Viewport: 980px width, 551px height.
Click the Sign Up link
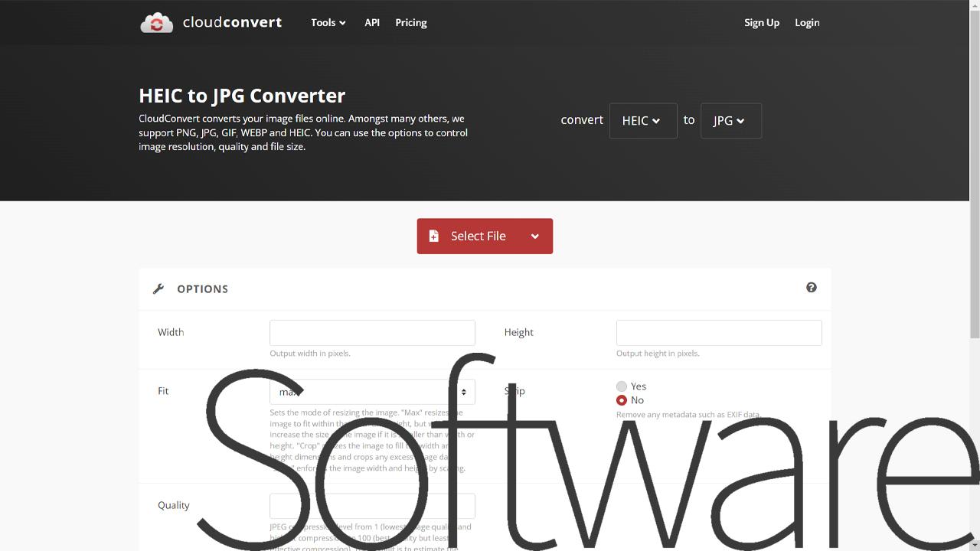click(762, 22)
